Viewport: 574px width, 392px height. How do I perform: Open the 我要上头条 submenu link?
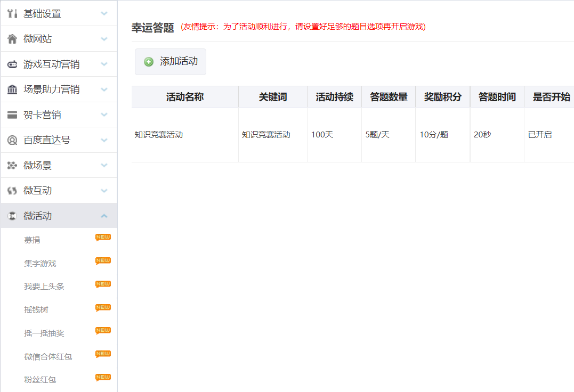(44, 287)
